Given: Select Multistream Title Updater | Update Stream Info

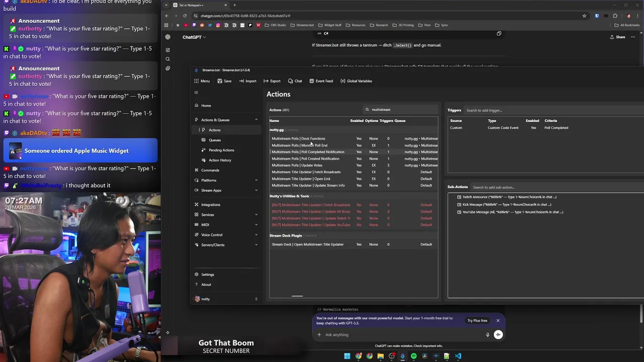Looking at the screenshot, I should point(354,186).
